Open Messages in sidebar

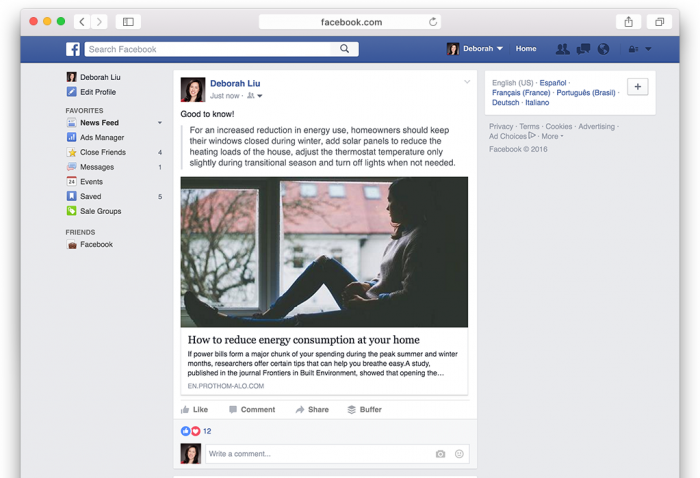[x=97, y=167]
